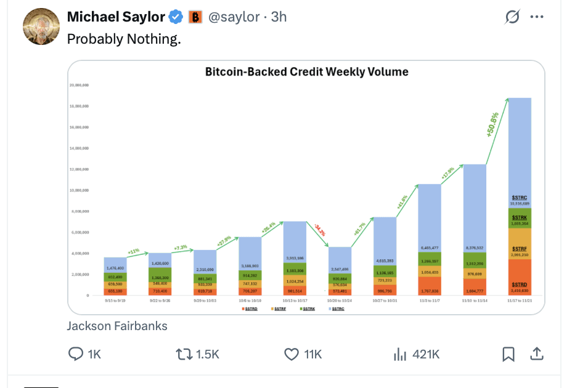Viewport: 588px width, 388px height.
Task: Bookmark this post
Action: point(508,354)
